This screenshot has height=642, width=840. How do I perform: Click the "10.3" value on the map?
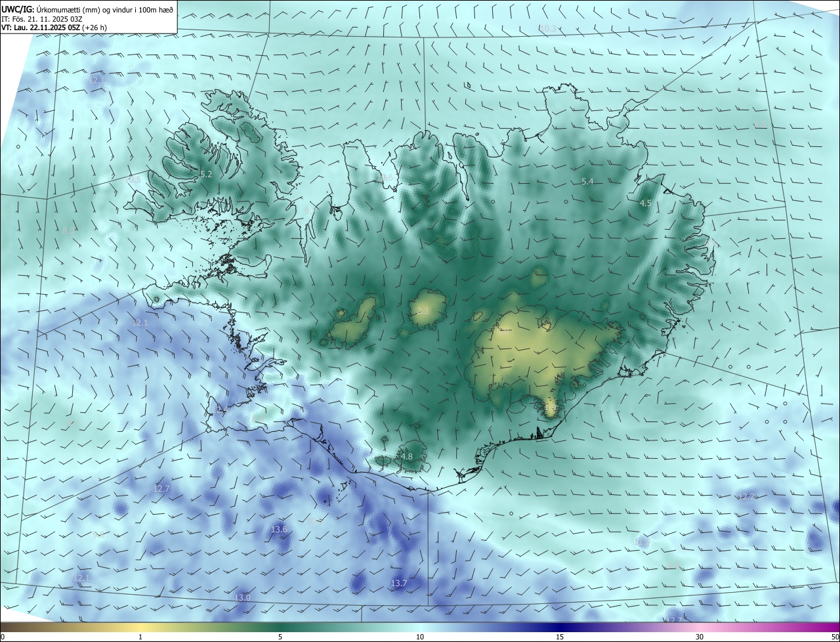[548, 28]
